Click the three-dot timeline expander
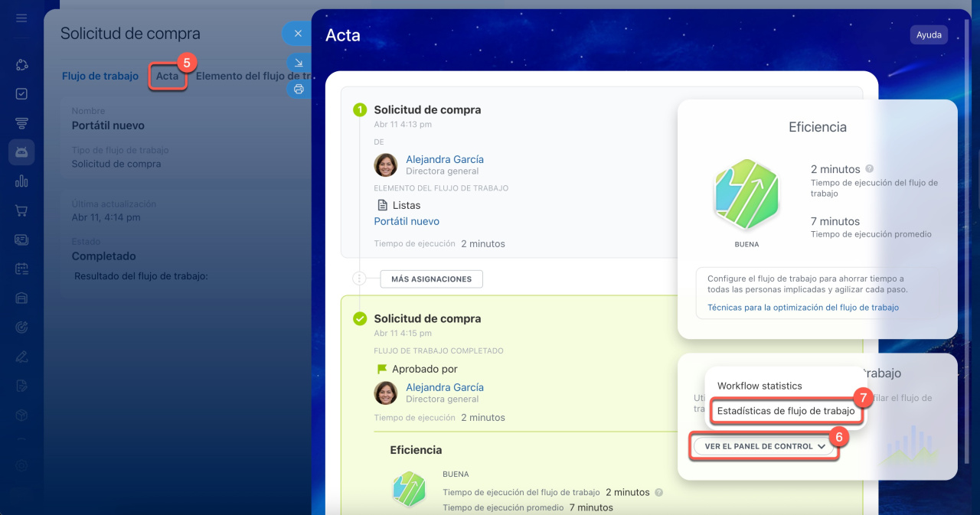Screen dimensions: 980x515 click(x=359, y=279)
